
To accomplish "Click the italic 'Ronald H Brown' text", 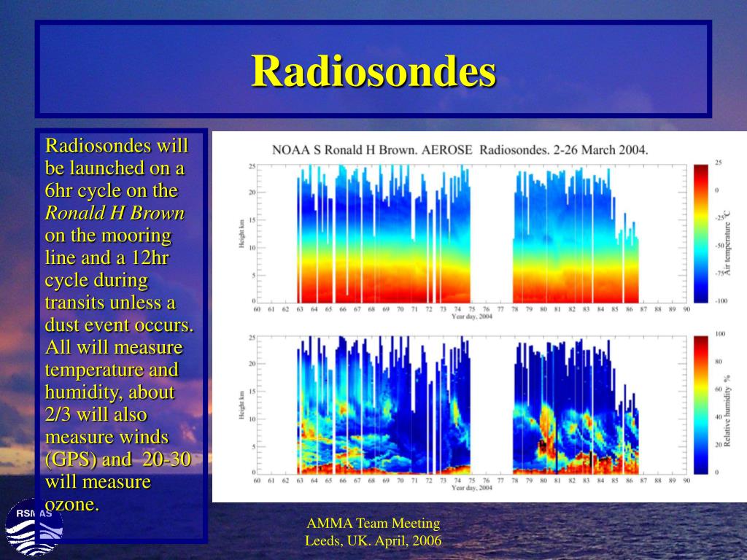I will point(115,213).
